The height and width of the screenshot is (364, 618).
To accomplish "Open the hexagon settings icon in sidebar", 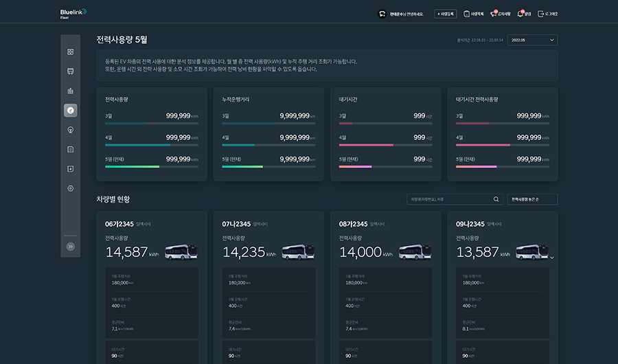I will coord(70,188).
